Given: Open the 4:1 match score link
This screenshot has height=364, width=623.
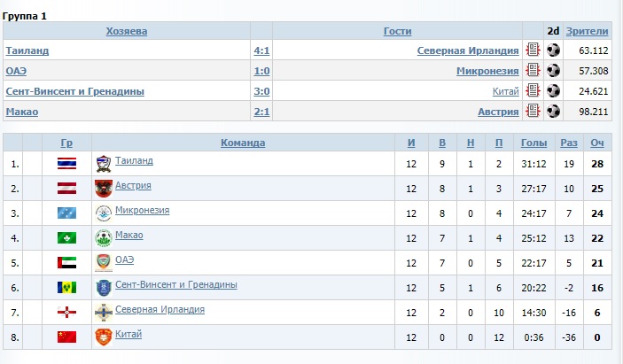Looking at the screenshot, I should [x=261, y=50].
